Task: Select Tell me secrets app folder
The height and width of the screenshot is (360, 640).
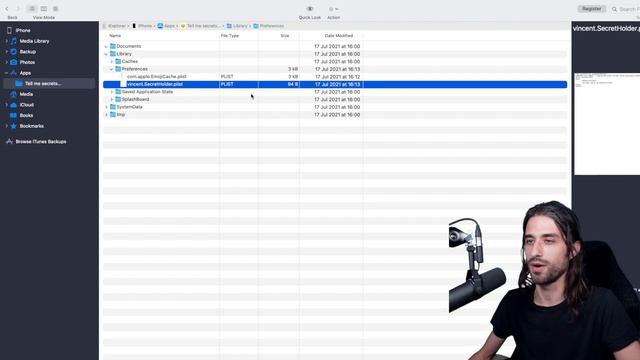Action: [49, 83]
